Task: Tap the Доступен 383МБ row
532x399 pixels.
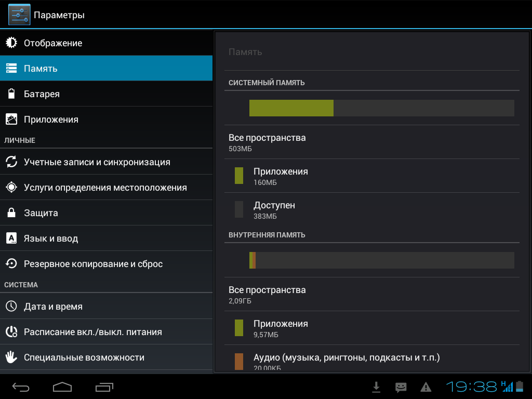Action: [372, 209]
